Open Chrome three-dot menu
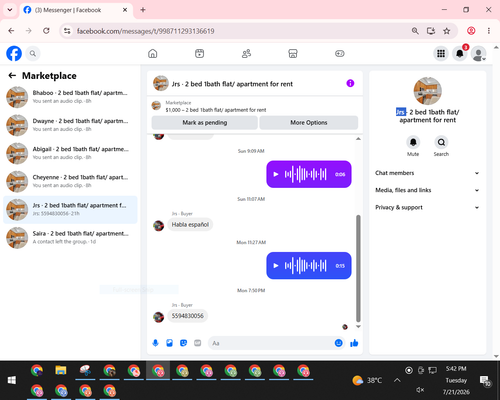The image size is (500, 400). (x=489, y=31)
